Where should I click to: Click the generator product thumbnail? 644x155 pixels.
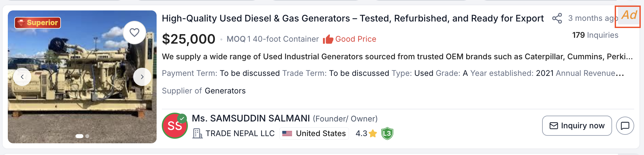click(x=81, y=98)
